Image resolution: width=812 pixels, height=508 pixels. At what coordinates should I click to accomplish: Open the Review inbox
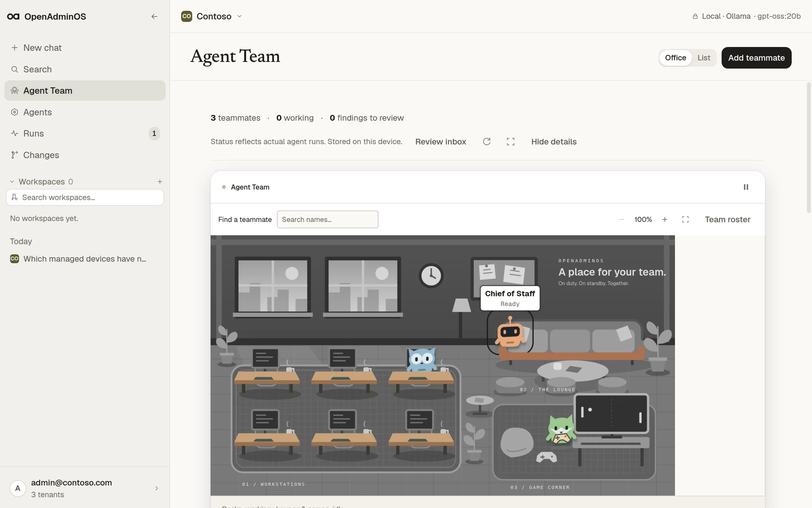coord(441,142)
